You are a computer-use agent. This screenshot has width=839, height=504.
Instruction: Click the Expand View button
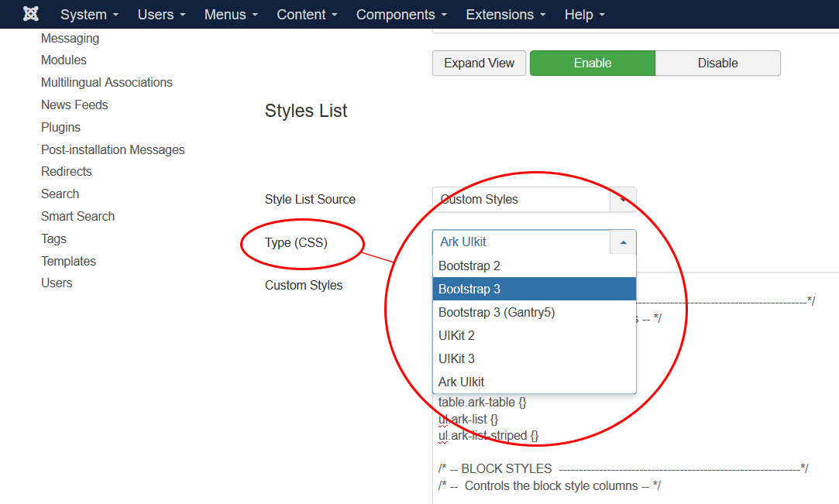[479, 63]
